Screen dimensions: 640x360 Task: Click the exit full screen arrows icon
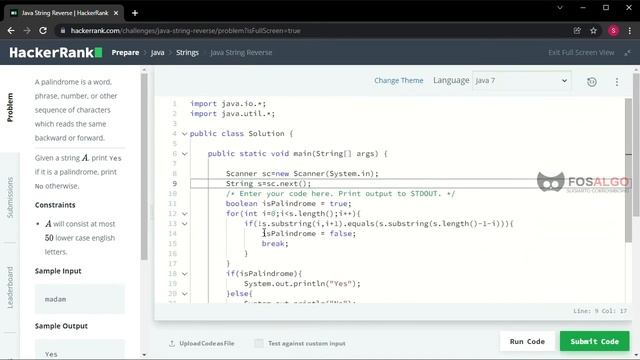[627, 53]
